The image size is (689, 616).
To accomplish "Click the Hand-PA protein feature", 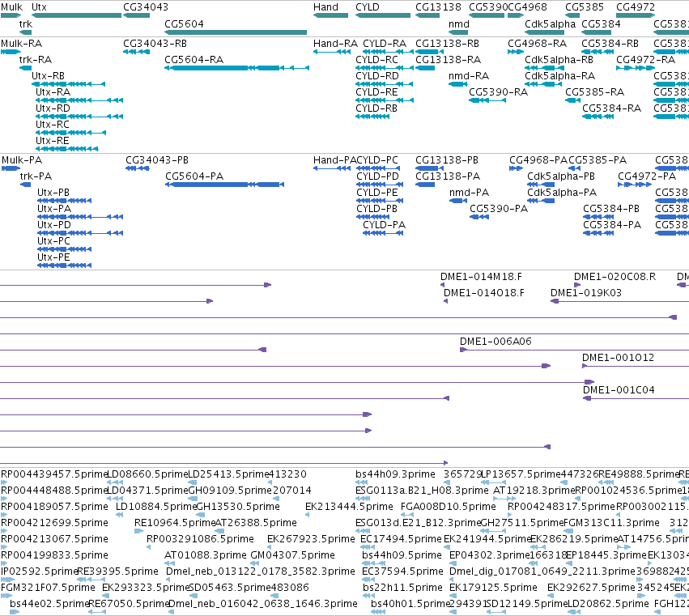I will click(332, 168).
